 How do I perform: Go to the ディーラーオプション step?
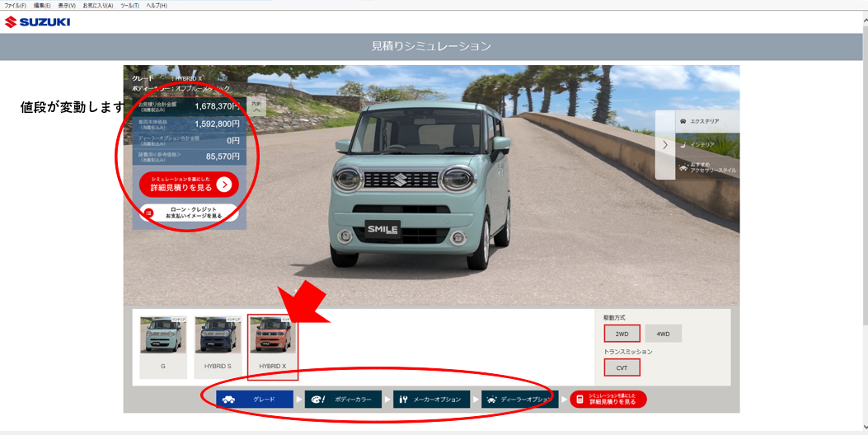[520, 399]
